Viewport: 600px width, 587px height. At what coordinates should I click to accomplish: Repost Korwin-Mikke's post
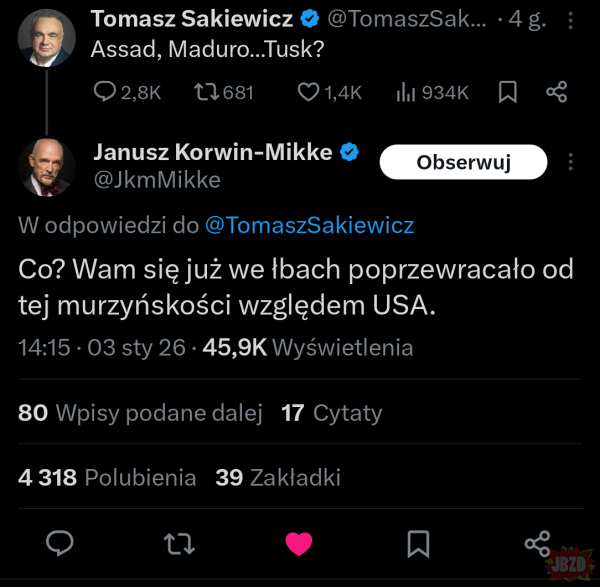180,543
